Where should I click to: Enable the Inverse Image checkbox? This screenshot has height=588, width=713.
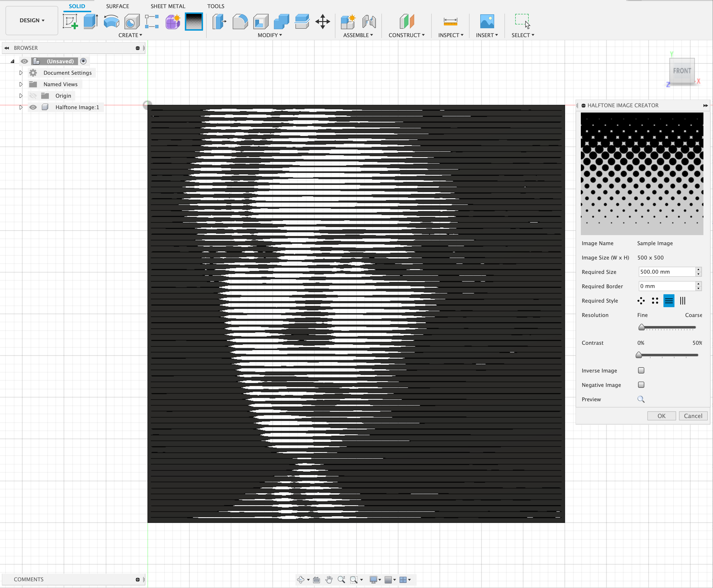click(x=641, y=371)
